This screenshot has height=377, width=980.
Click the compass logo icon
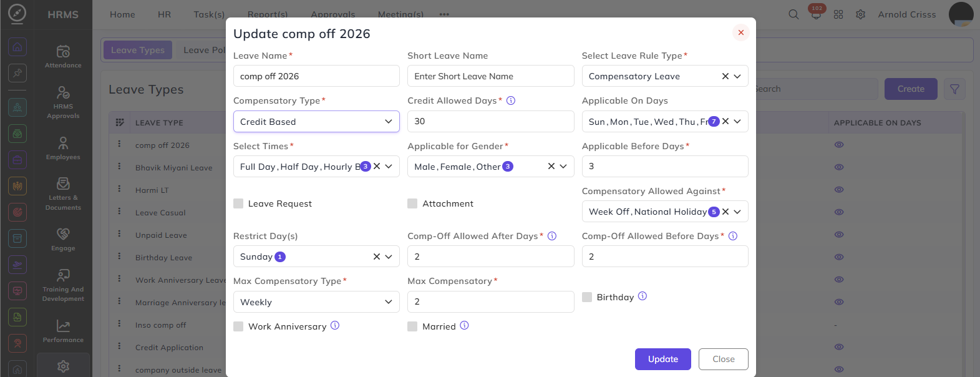17,14
